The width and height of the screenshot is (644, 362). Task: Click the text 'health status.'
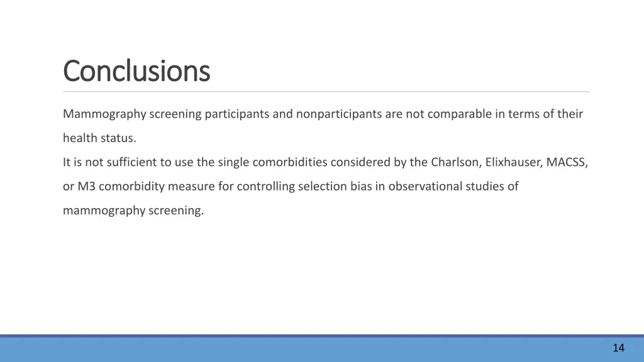click(99, 138)
